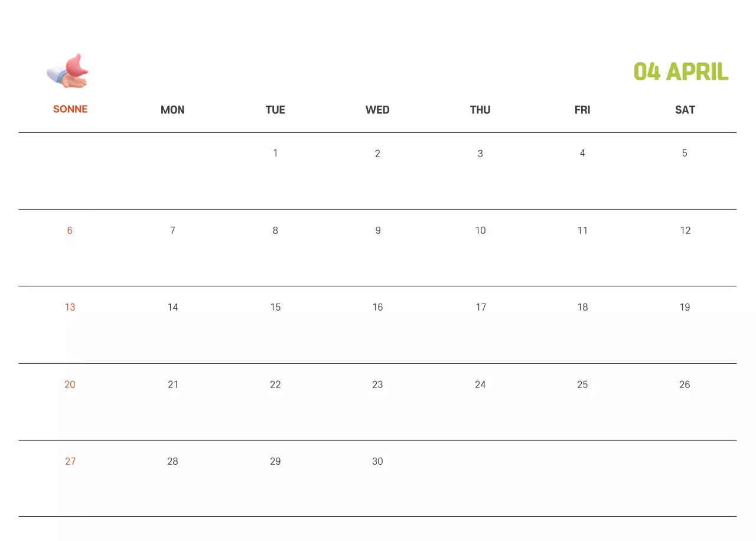Viewport: 756px width, 541px height.
Task: Click the MON column header
Action: click(172, 110)
